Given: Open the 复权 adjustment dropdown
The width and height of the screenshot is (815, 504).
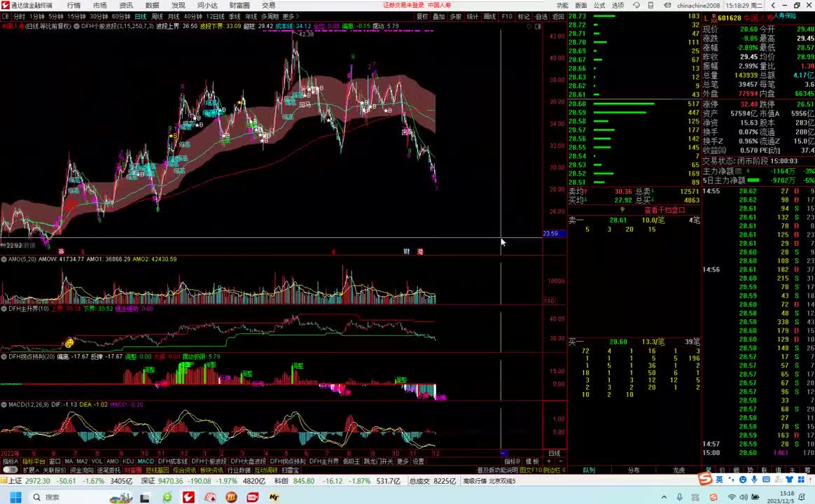Looking at the screenshot, I should click(x=422, y=17).
